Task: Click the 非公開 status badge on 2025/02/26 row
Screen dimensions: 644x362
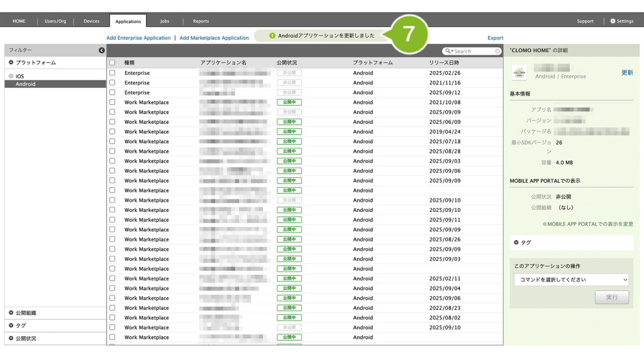Action: click(289, 73)
